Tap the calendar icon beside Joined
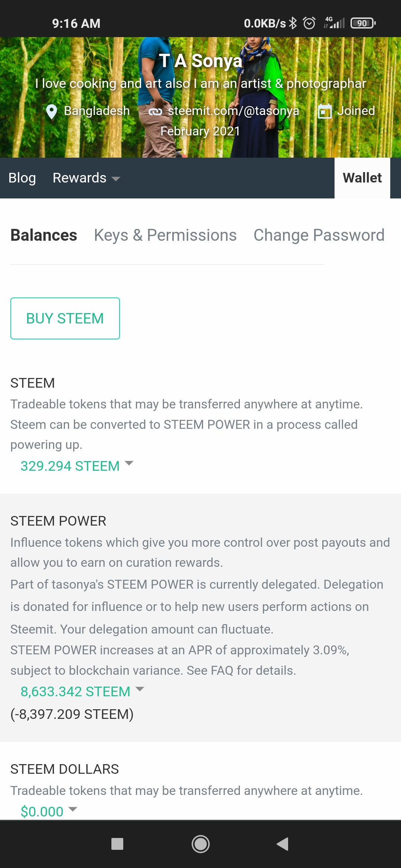The width and height of the screenshot is (401, 868). coord(325,111)
